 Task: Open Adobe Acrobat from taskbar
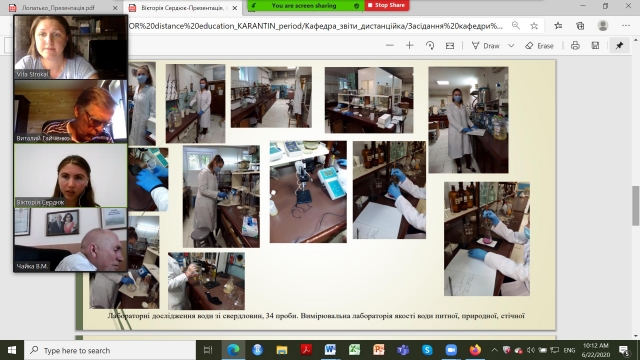306,350
